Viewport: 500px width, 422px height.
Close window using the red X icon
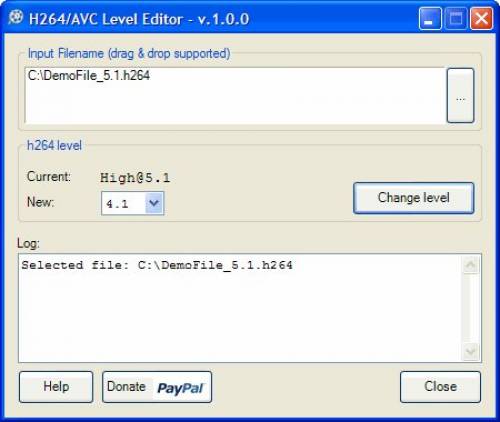[481, 19]
